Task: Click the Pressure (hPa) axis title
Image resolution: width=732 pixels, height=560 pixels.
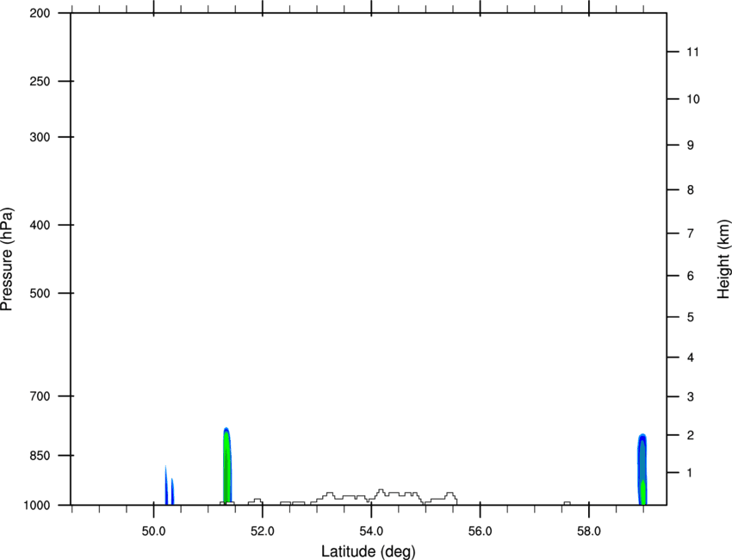Action: click(7, 259)
